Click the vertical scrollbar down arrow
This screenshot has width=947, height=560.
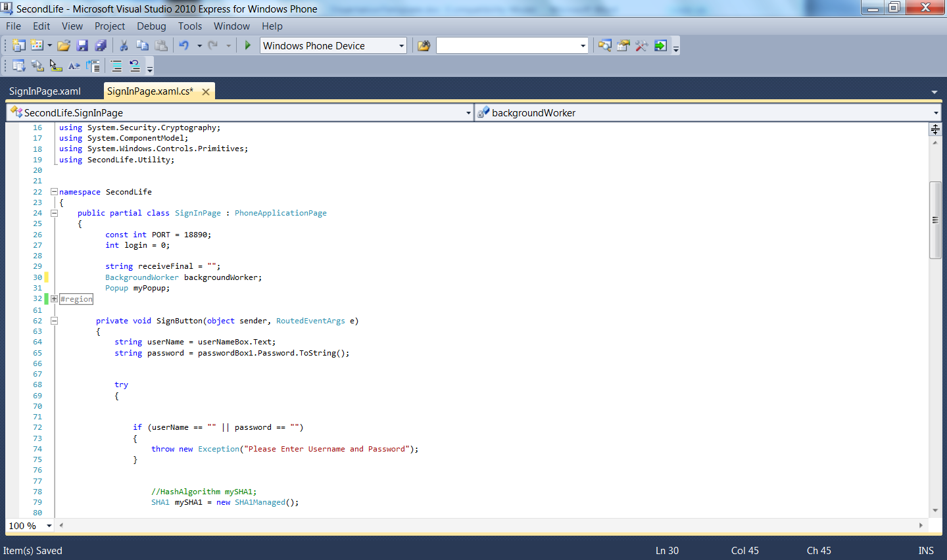(x=935, y=511)
